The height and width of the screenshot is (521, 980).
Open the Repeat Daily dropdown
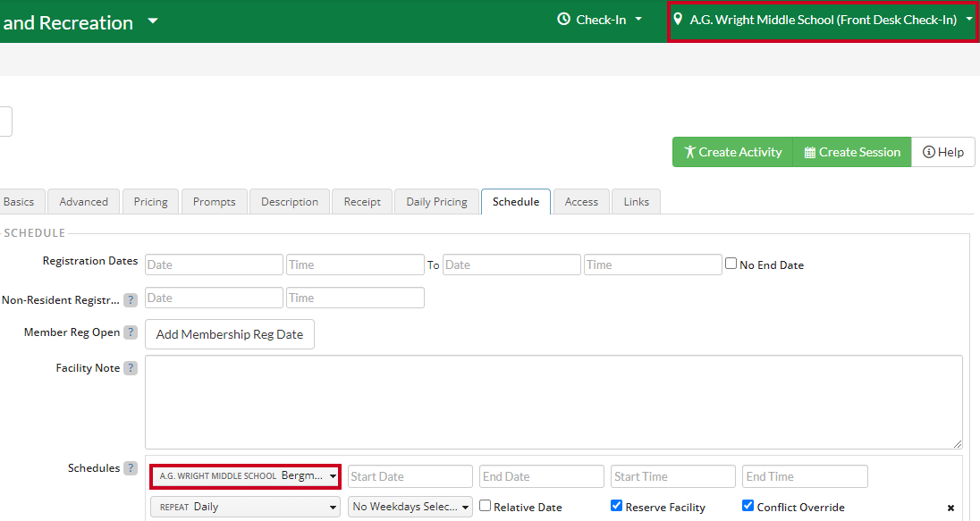(245, 507)
